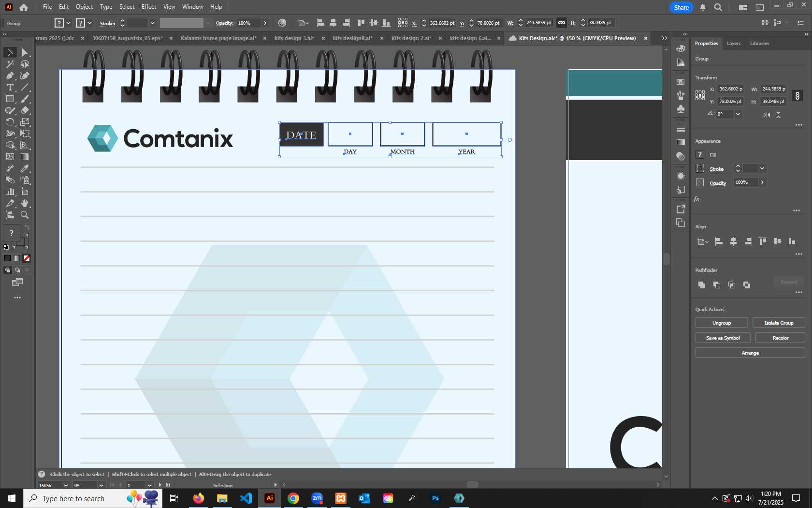The height and width of the screenshot is (508, 812).
Task: Click the Arrange button
Action: pyautogui.click(x=750, y=353)
